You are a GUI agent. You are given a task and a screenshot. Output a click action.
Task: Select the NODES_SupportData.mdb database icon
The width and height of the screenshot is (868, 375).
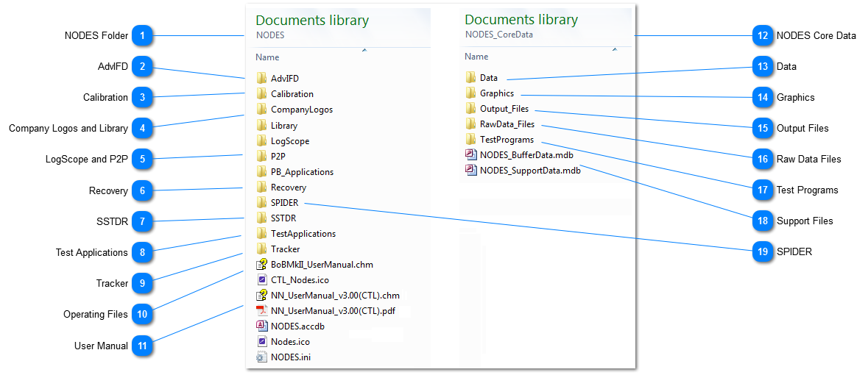[471, 170]
